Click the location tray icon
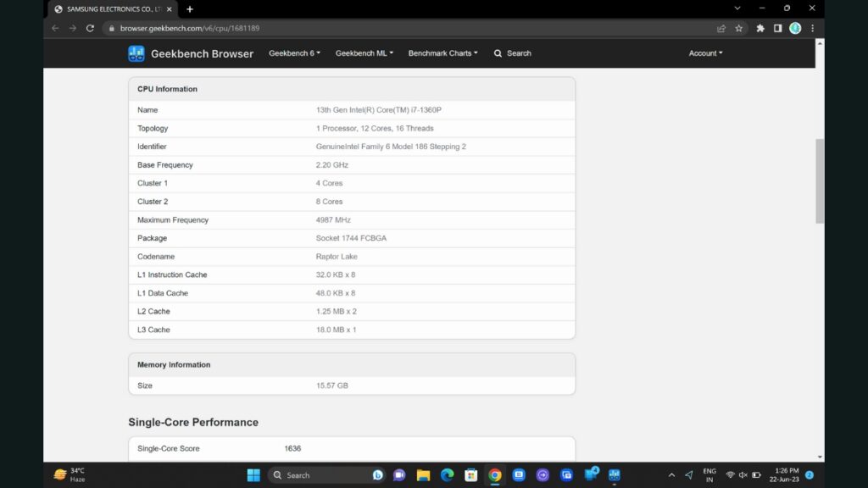 [x=688, y=474]
